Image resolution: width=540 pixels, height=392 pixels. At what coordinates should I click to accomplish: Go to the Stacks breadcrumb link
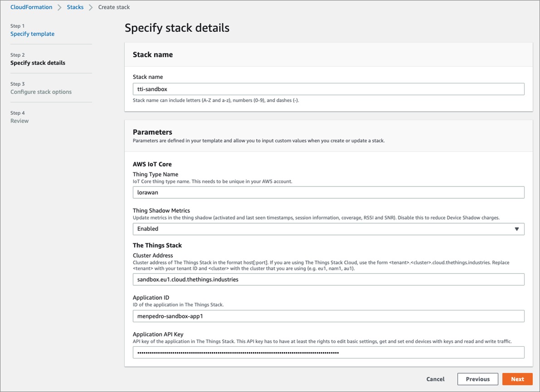(75, 7)
